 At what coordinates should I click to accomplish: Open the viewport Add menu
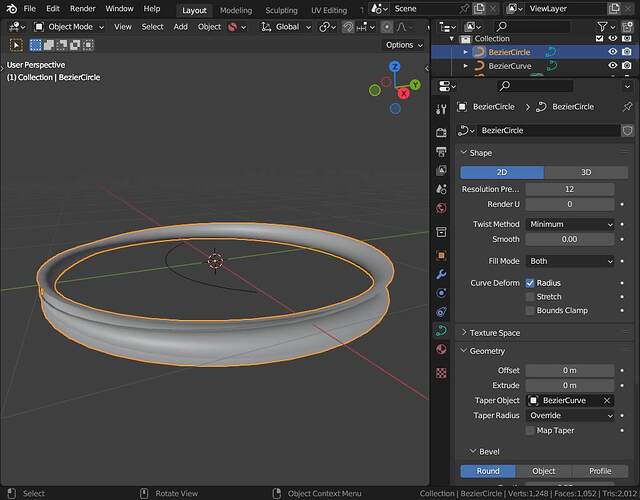pos(180,27)
